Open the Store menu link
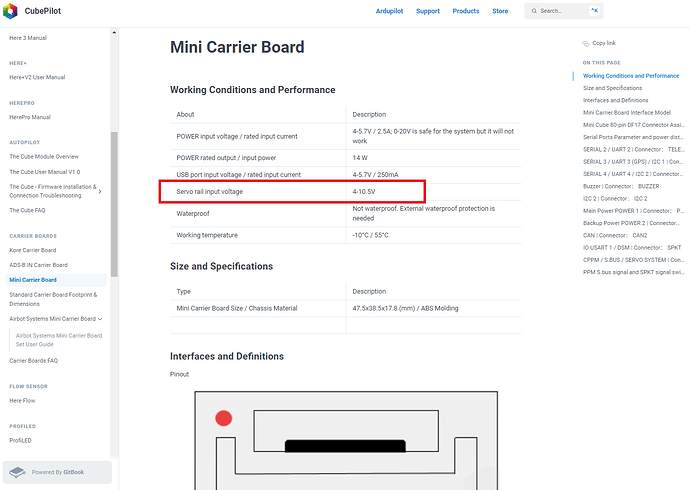 pyautogui.click(x=500, y=11)
